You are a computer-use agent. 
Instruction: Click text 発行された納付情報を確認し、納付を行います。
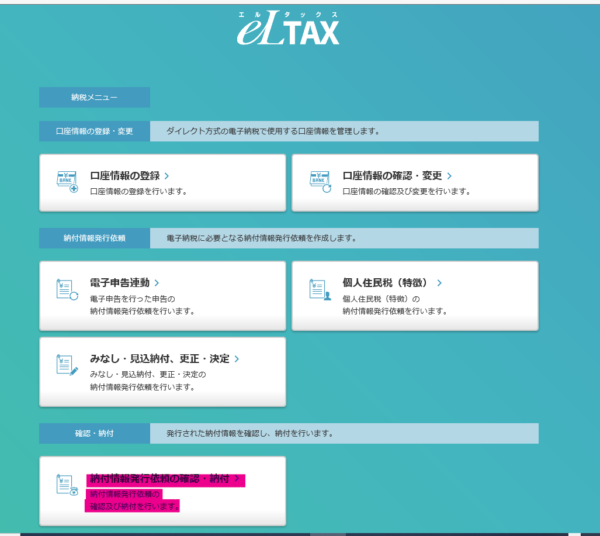[250, 433]
